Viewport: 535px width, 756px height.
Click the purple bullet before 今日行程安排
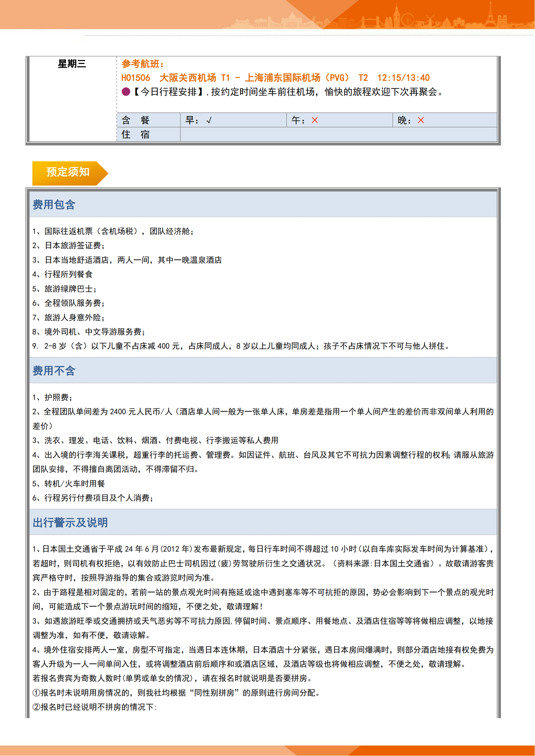click(126, 91)
